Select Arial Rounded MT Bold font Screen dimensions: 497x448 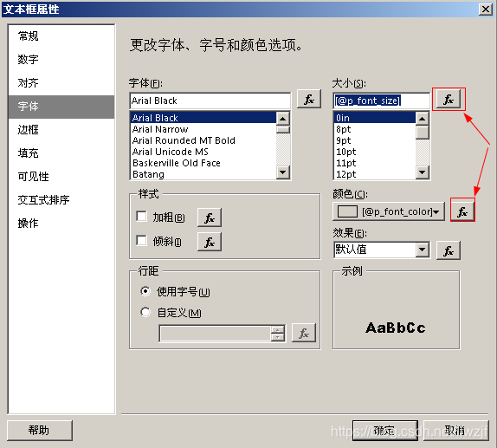pos(203,140)
